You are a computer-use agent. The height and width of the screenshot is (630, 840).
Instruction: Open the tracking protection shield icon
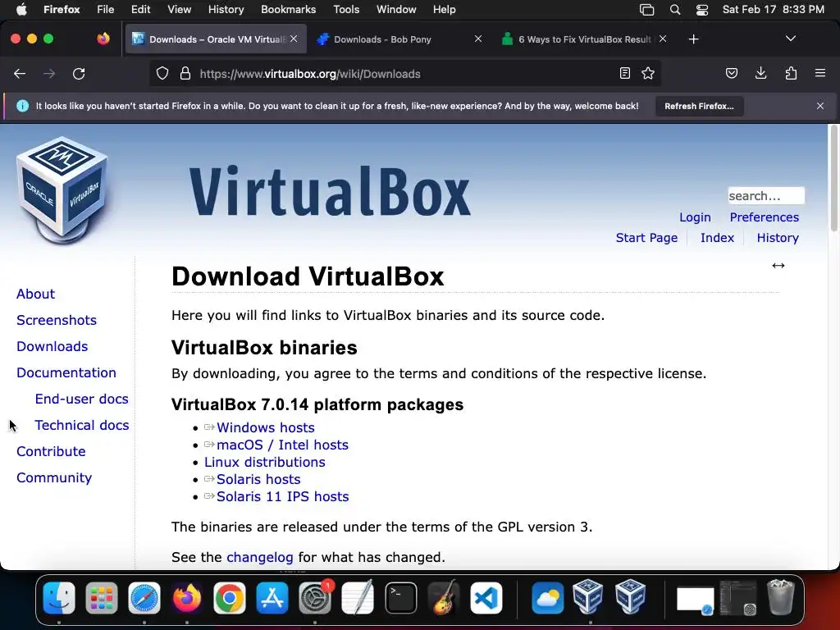coord(162,73)
